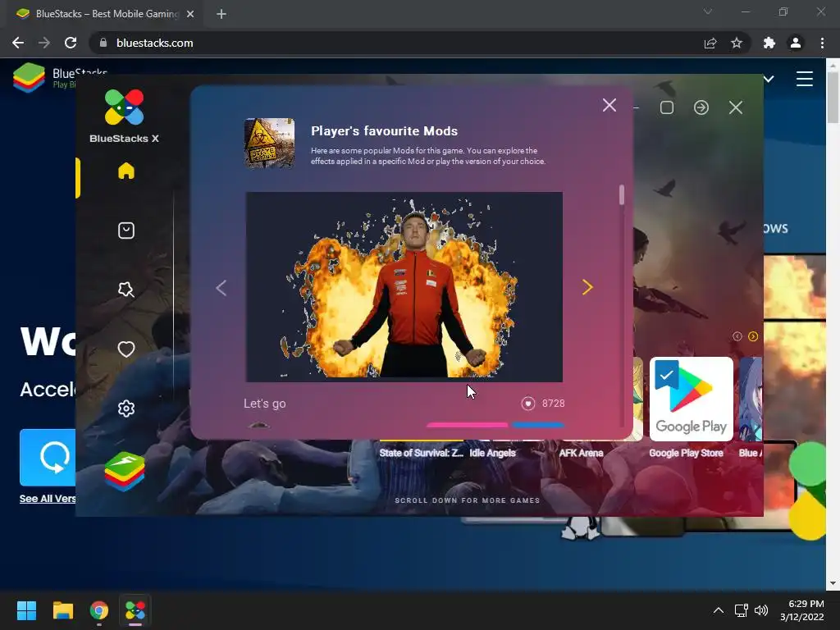The height and width of the screenshot is (630, 840).
Task: Click the Google Play Store label
Action: tap(686, 453)
